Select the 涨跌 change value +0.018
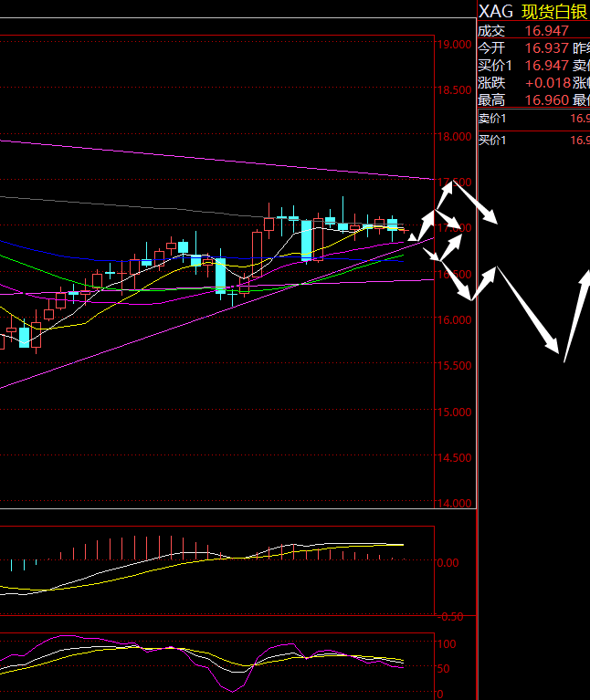The image size is (590, 700). coord(548,83)
